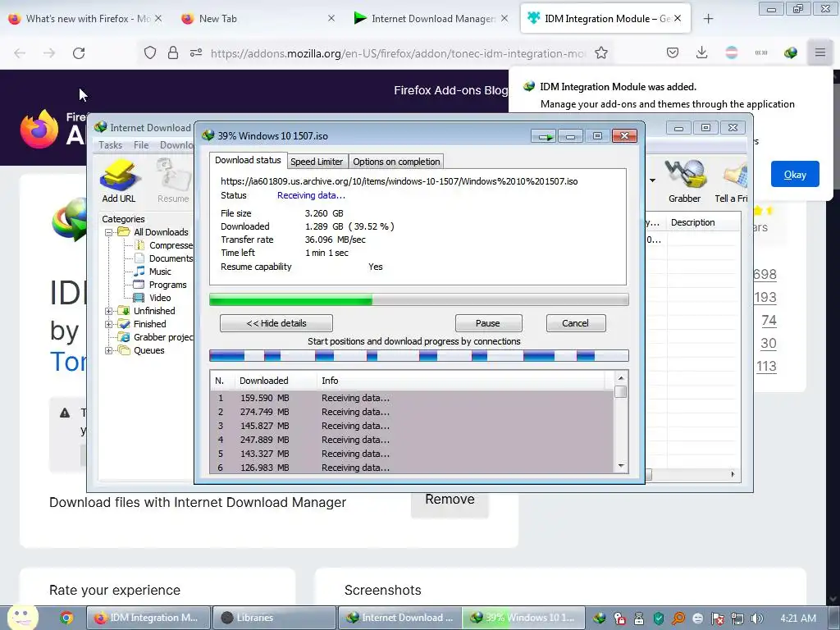Switch to the New Tab browser tab
This screenshot has width=840, height=630.
pos(257,19)
